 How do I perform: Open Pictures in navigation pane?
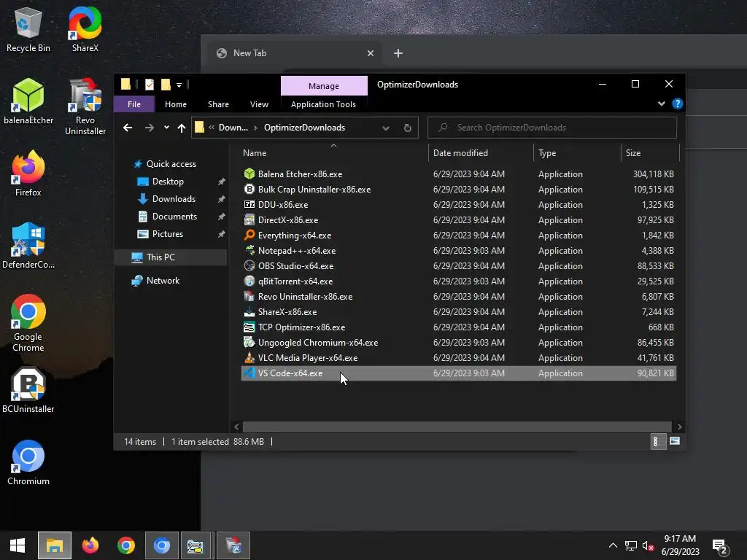coord(167,234)
